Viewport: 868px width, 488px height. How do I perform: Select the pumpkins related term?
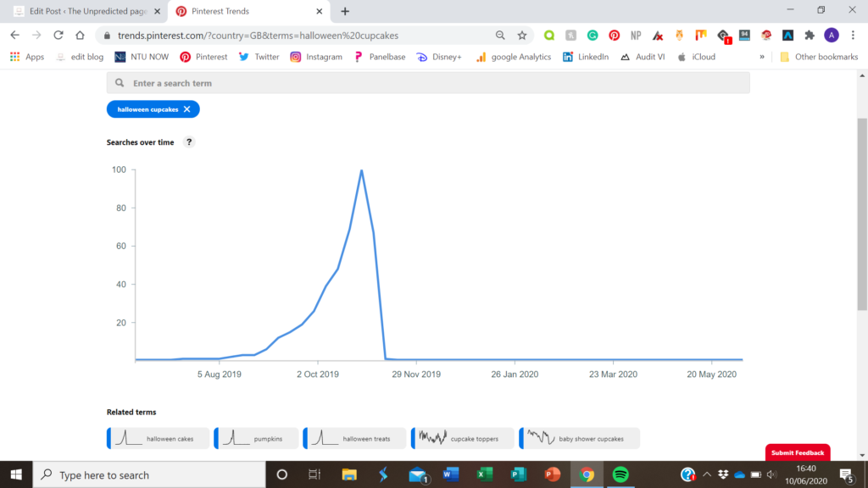pyautogui.click(x=256, y=438)
